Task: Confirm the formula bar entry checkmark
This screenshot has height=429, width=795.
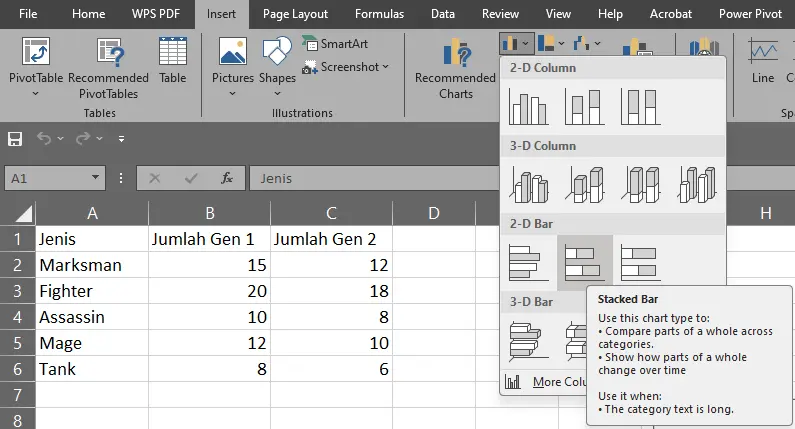Action: (x=191, y=178)
